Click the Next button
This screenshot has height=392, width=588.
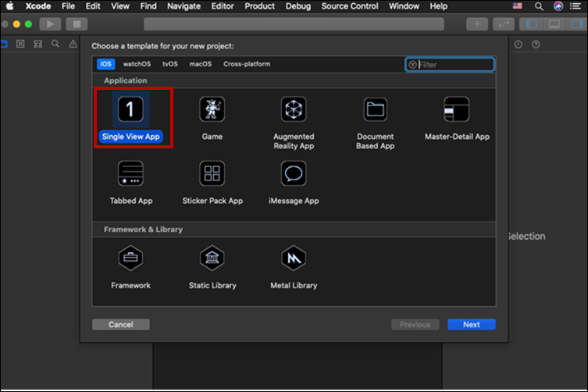coord(472,325)
